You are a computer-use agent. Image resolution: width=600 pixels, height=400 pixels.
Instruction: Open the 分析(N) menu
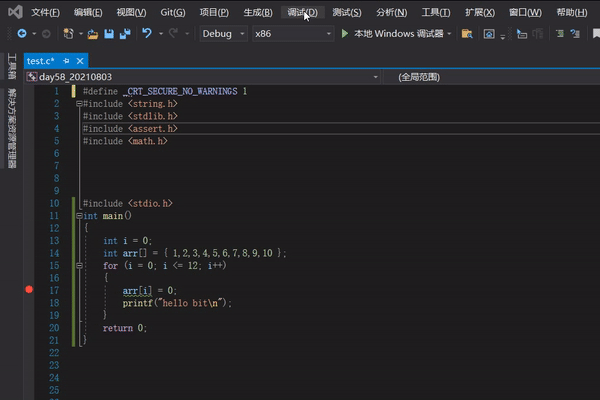click(391, 13)
